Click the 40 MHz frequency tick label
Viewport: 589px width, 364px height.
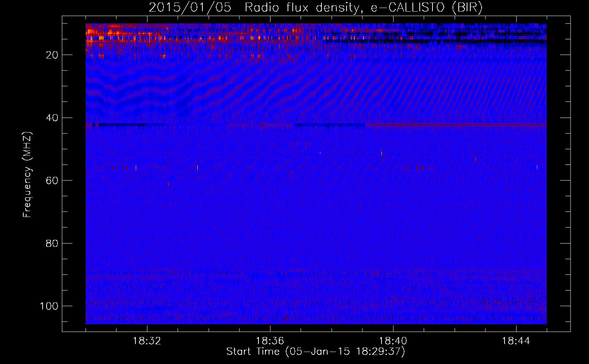(52, 118)
